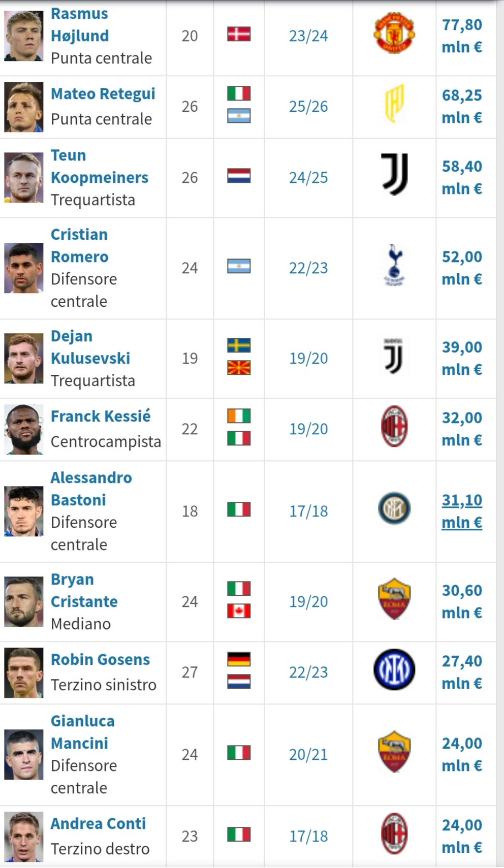Click the Inter crest in Bastoni's row
504x868 pixels.
point(394,509)
